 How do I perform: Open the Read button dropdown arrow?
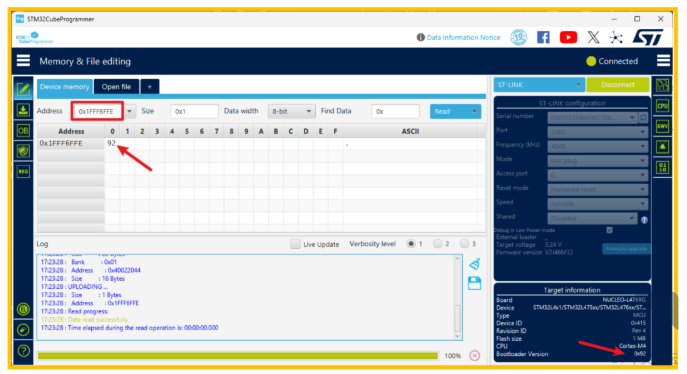474,111
